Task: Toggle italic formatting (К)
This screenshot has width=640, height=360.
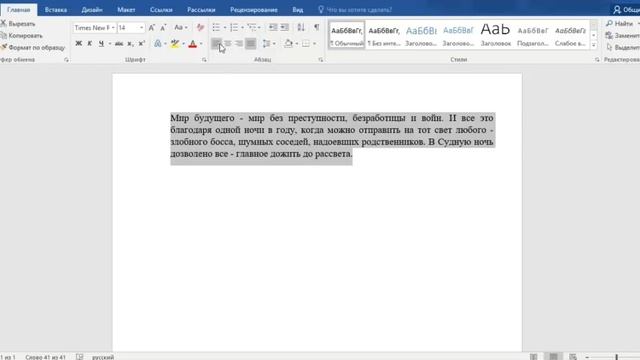Action: pyautogui.click(x=89, y=43)
